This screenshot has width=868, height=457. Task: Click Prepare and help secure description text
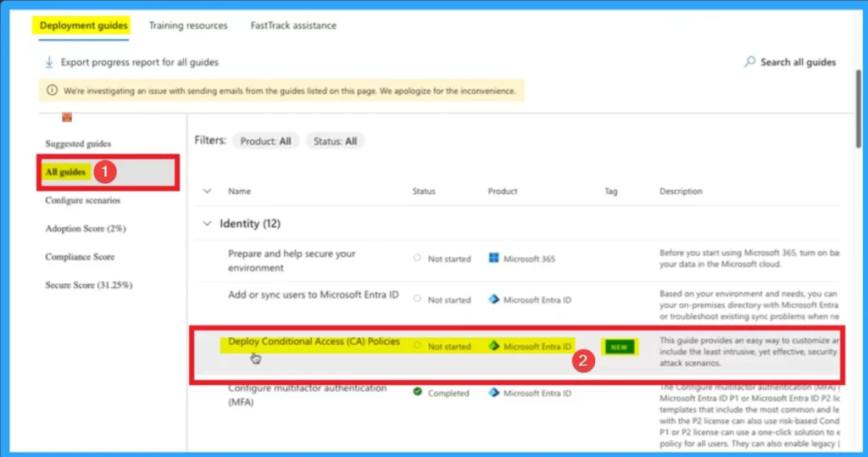point(749,258)
